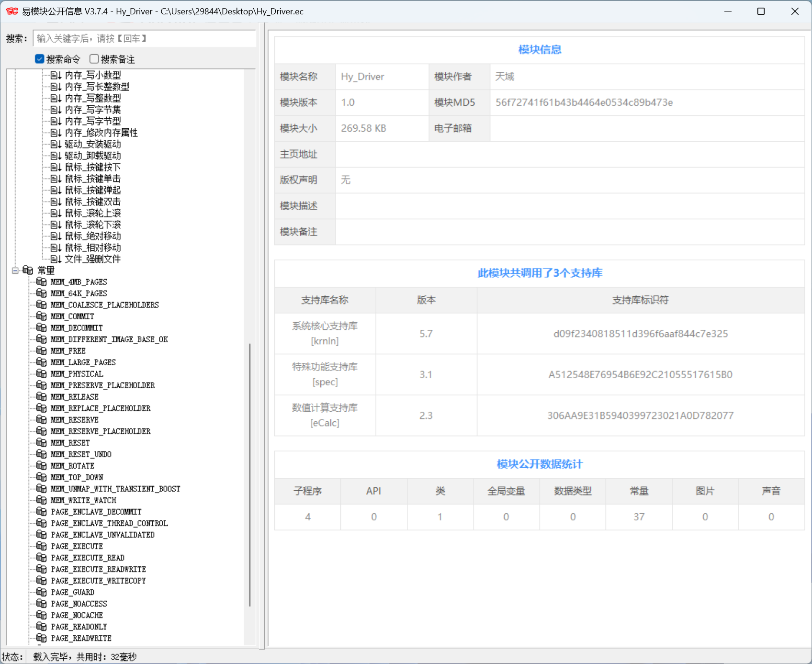Click the icon beside 内存_修改内存属性

coord(56,133)
